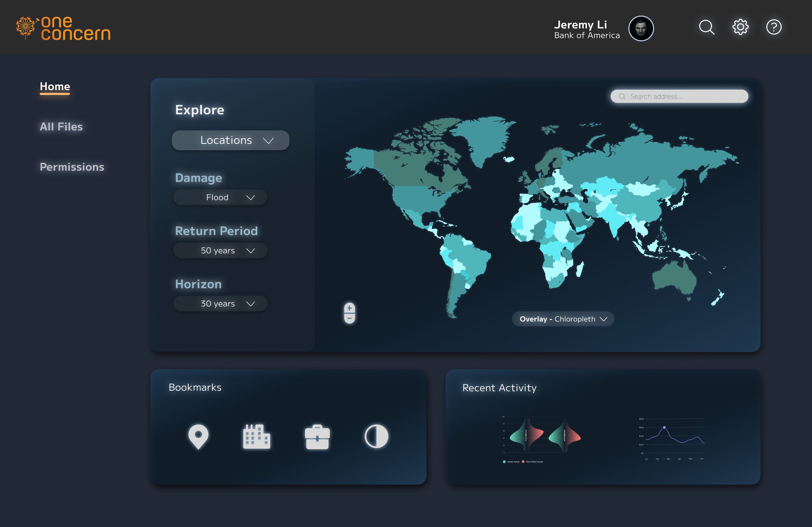Expand the Locations dropdown
This screenshot has height=527, width=812.
[231, 140]
